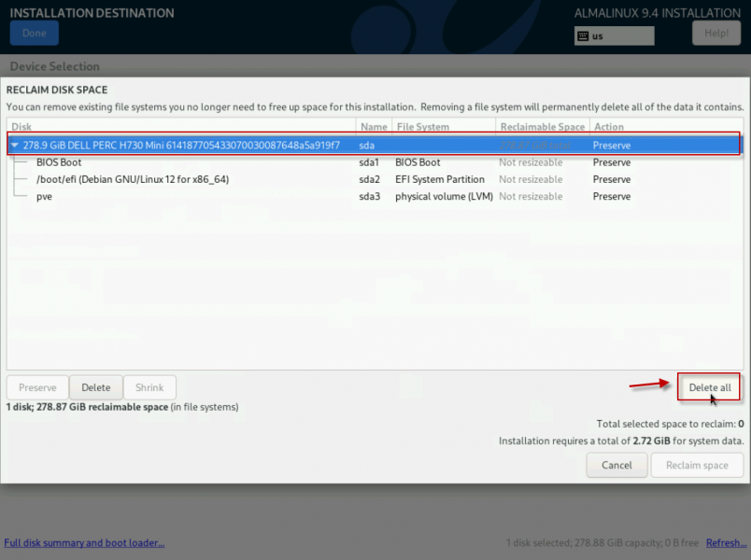751x560 pixels.
Task: Select the pve partition row
Action: click(x=375, y=196)
